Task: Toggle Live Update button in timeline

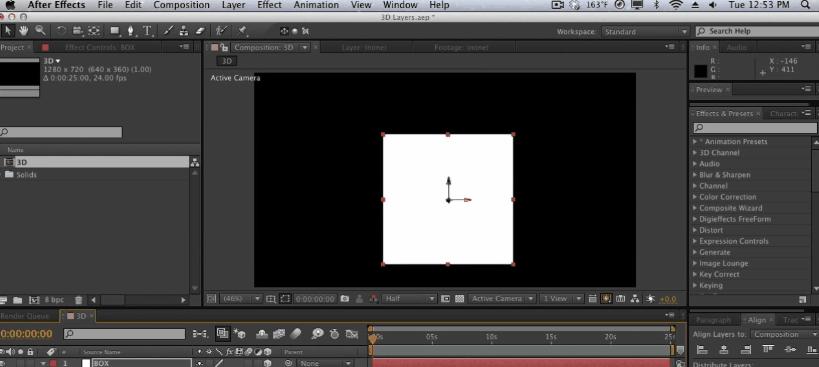Action: click(x=223, y=333)
